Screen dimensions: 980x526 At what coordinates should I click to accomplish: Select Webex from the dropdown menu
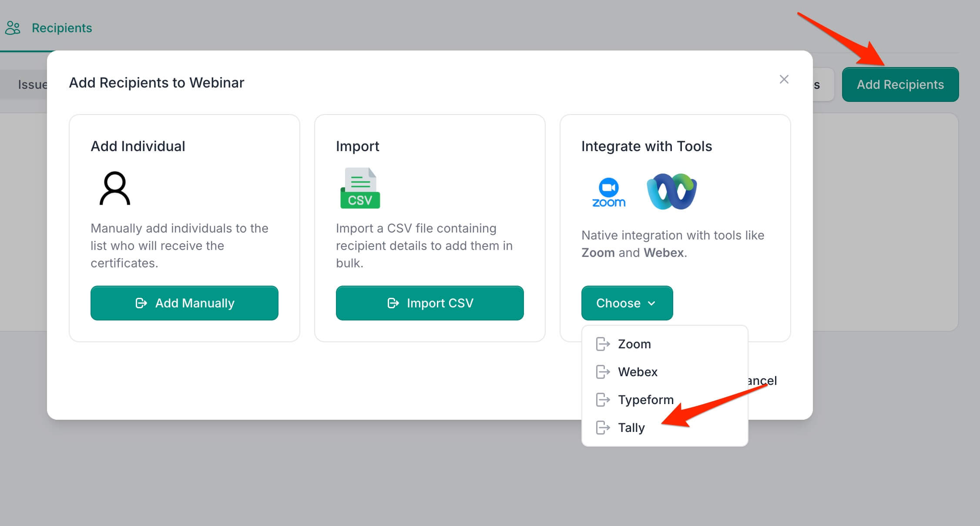[638, 372]
